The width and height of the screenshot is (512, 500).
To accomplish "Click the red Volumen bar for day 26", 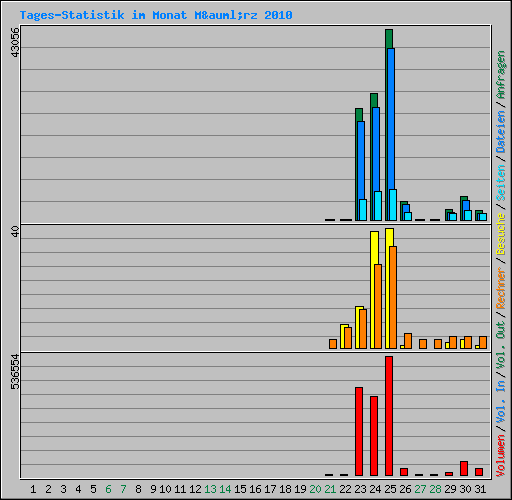I will click(x=404, y=472).
